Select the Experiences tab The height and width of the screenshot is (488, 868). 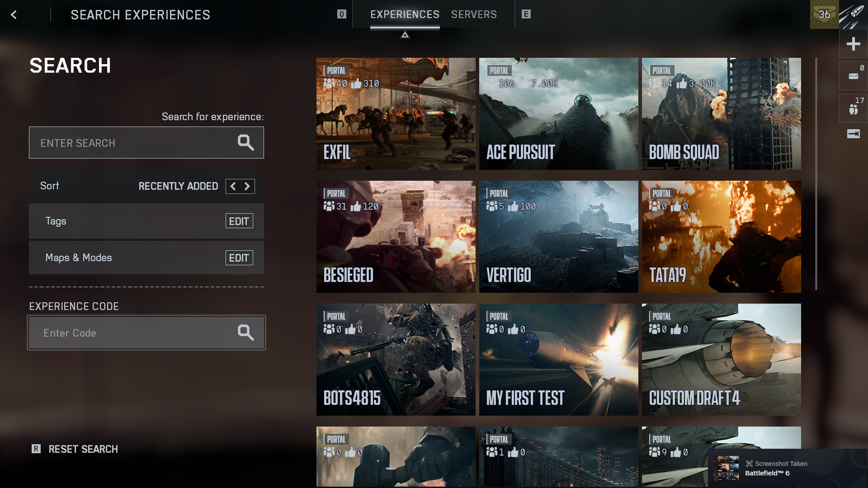click(405, 15)
